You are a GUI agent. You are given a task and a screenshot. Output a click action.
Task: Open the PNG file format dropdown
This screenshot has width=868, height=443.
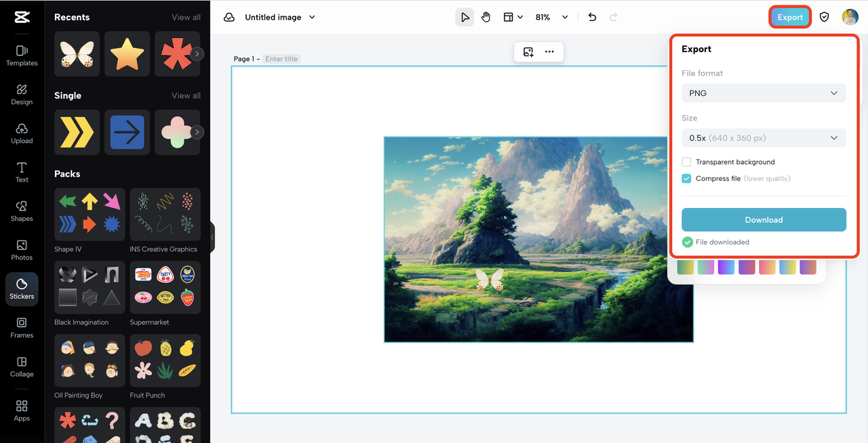[x=764, y=93]
